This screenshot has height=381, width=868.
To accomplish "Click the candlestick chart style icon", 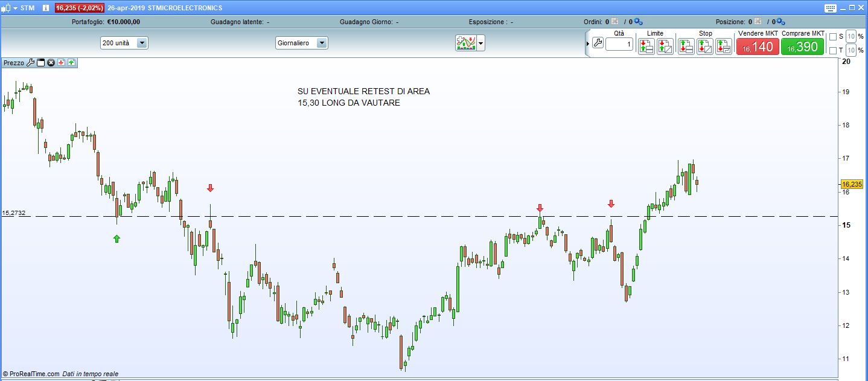I will click(x=6, y=8).
